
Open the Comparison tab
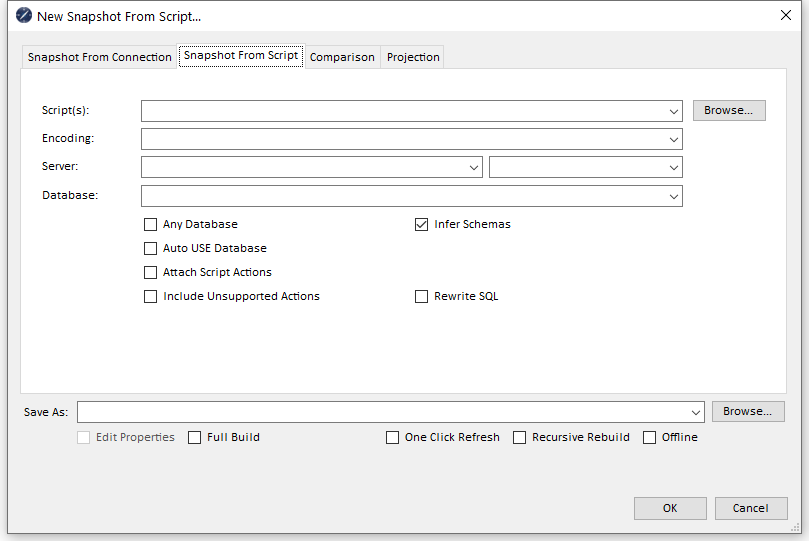pyautogui.click(x=342, y=57)
